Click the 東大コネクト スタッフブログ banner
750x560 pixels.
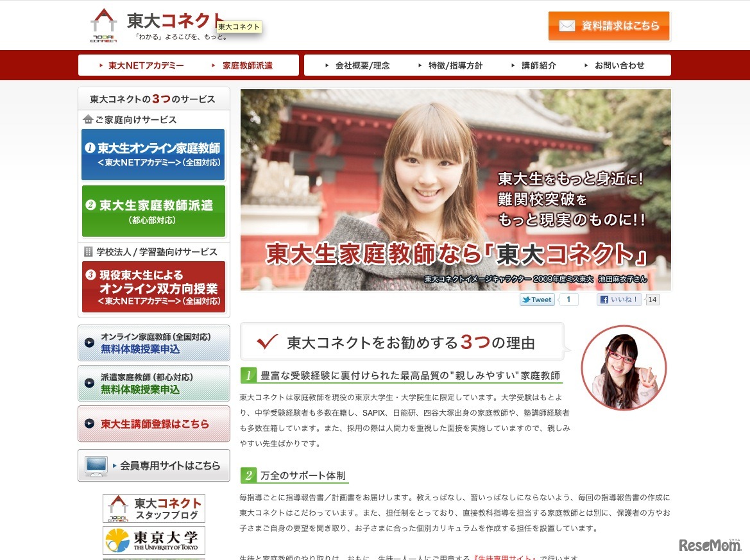154,507
